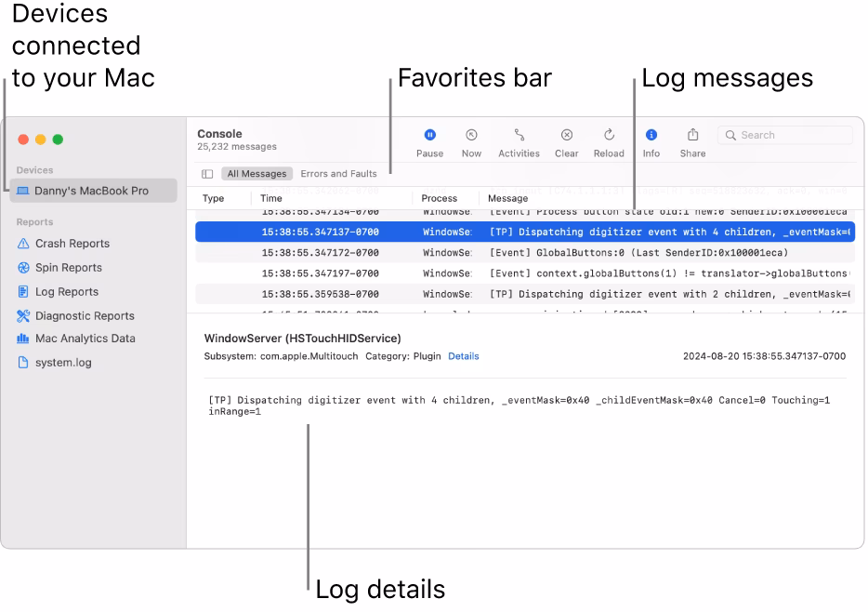The width and height of the screenshot is (868, 612).
Task: Open the Activities view
Action: 518,141
